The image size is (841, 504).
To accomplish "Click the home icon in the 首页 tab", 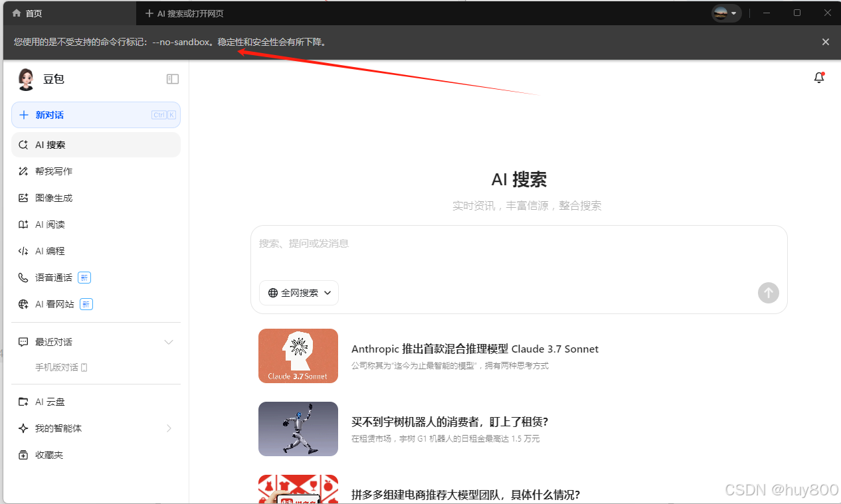I will [x=17, y=13].
